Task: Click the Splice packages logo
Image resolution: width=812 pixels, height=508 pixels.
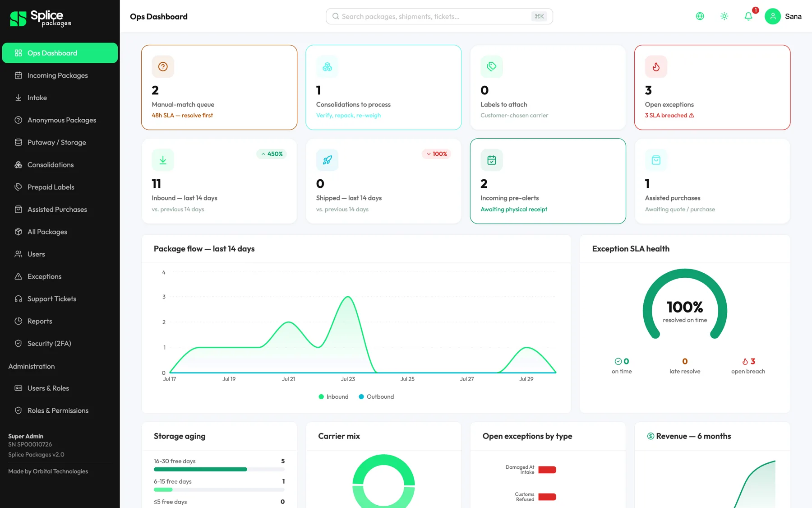Action: click(x=41, y=19)
